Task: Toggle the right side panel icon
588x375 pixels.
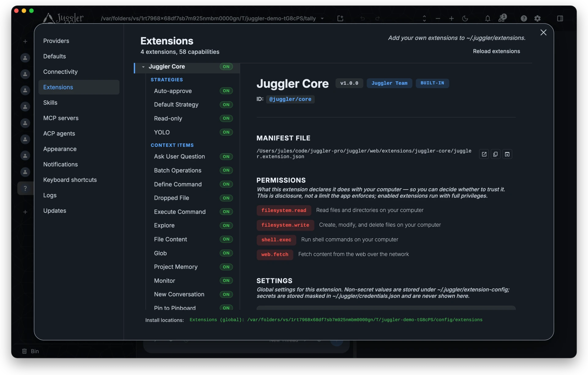Action: 560,18
